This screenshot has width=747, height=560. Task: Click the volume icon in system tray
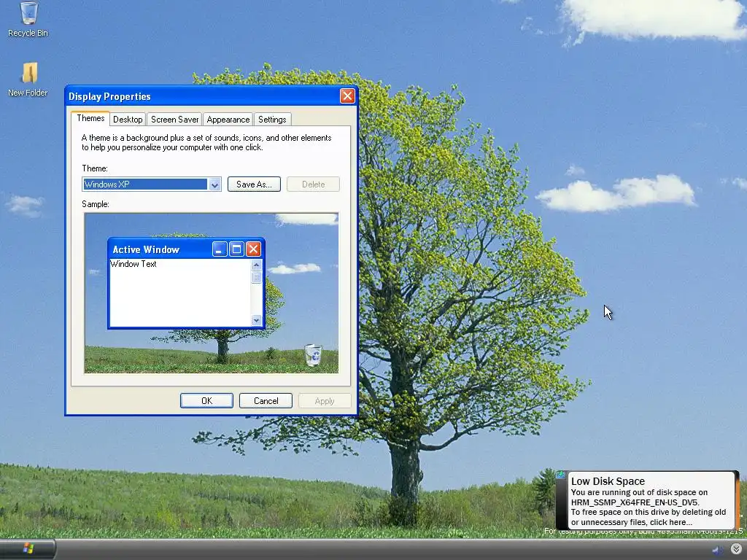coord(716,551)
